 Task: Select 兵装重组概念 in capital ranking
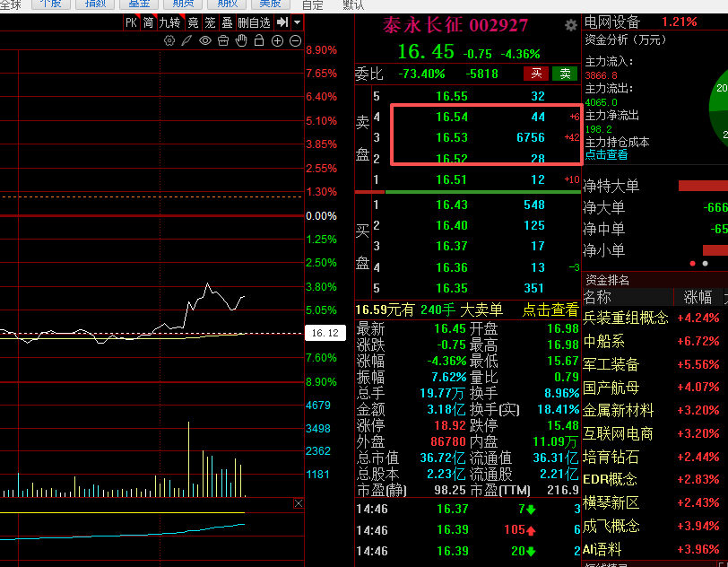tap(626, 318)
